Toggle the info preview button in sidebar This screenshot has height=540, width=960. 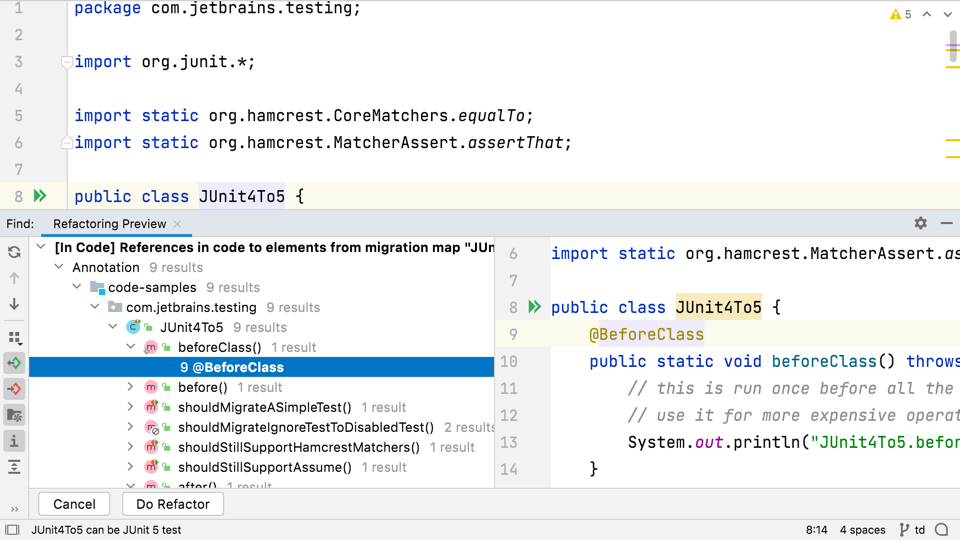[x=14, y=441]
